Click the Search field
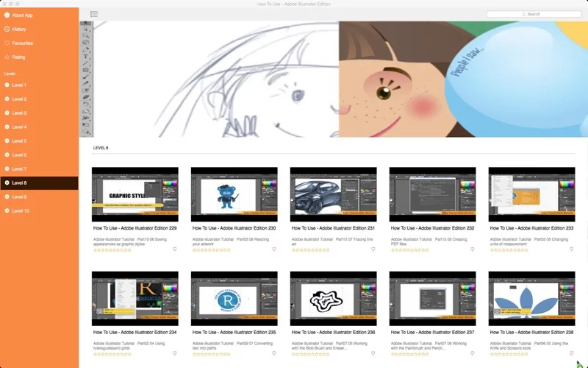This screenshot has width=588, height=368. 534,14
